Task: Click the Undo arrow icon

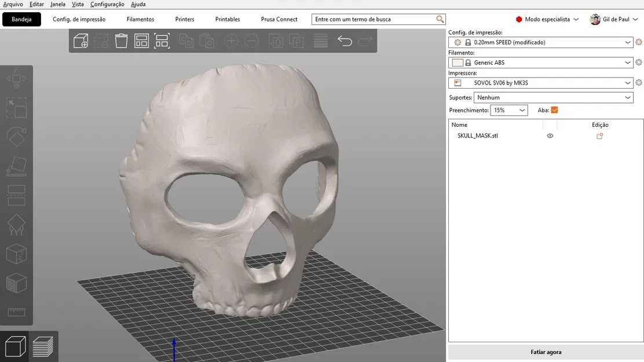Action: [345, 41]
